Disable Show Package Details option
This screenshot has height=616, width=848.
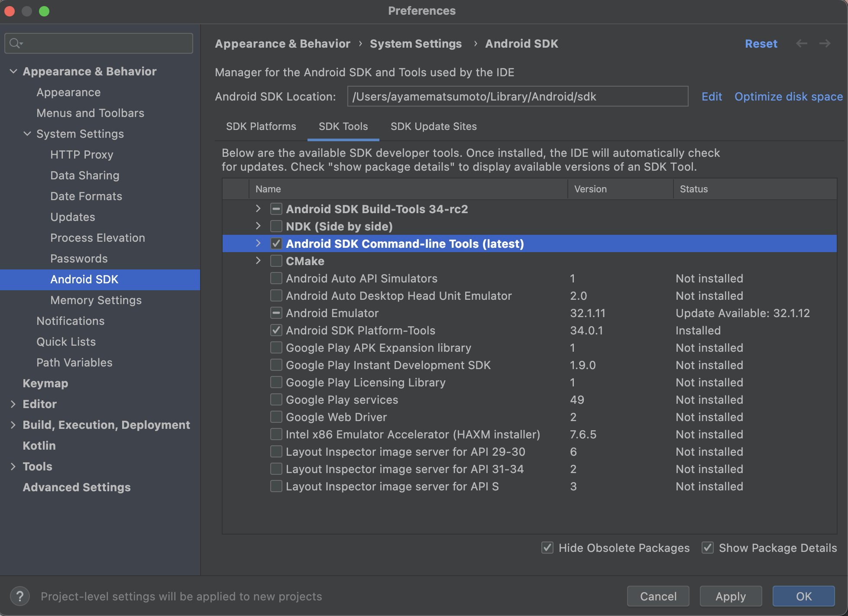coord(708,548)
